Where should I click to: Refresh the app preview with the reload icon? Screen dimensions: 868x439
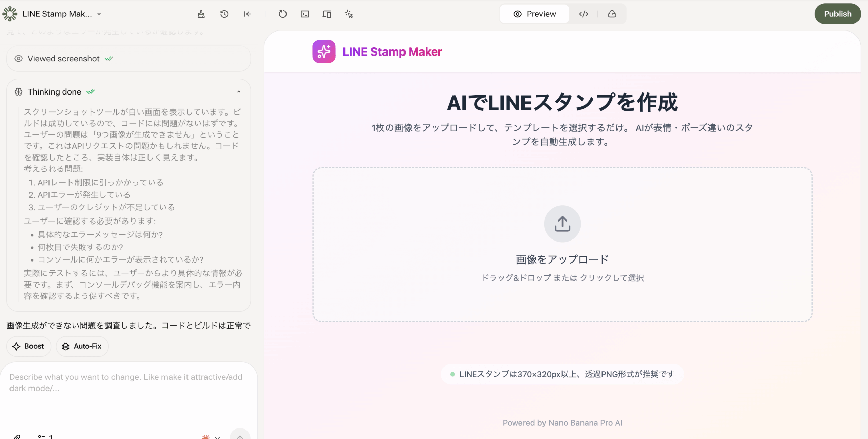pos(282,14)
